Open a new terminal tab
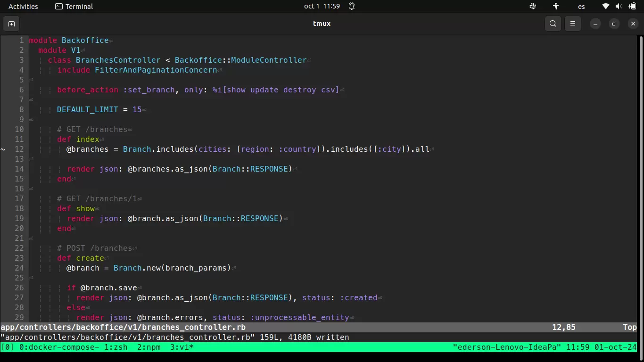The height and width of the screenshot is (362, 644). coord(11,24)
